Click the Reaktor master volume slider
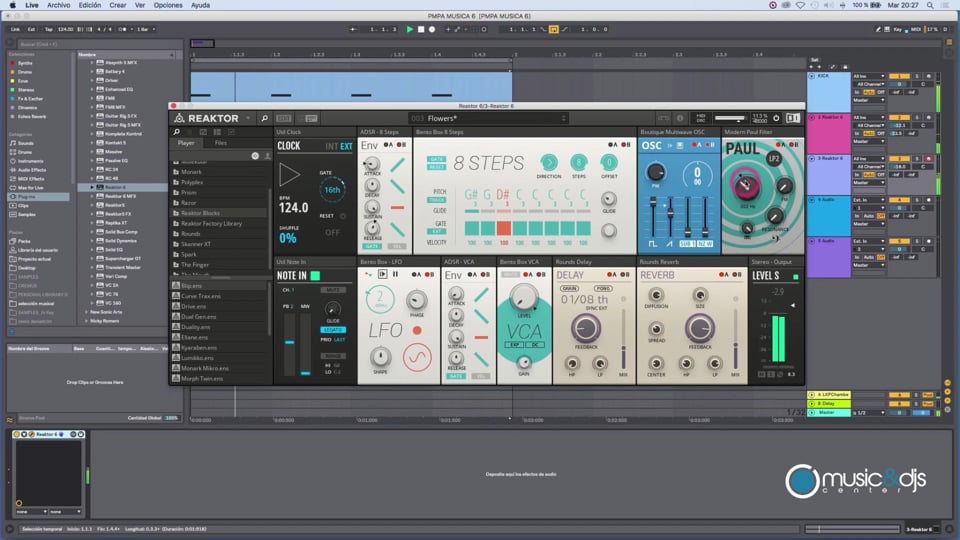The width and height of the screenshot is (960, 540). pyautogui.click(x=730, y=118)
